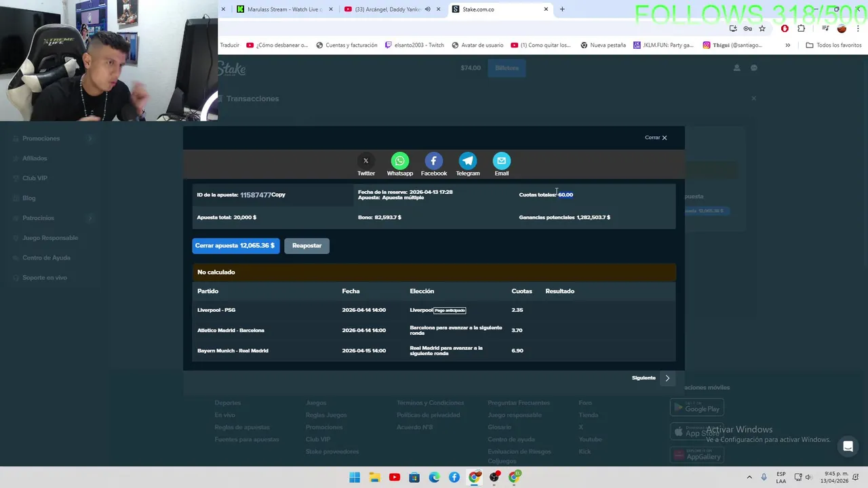This screenshot has width=868, height=488.
Task: Bookmark this page with the star icon
Action: (x=762, y=28)
